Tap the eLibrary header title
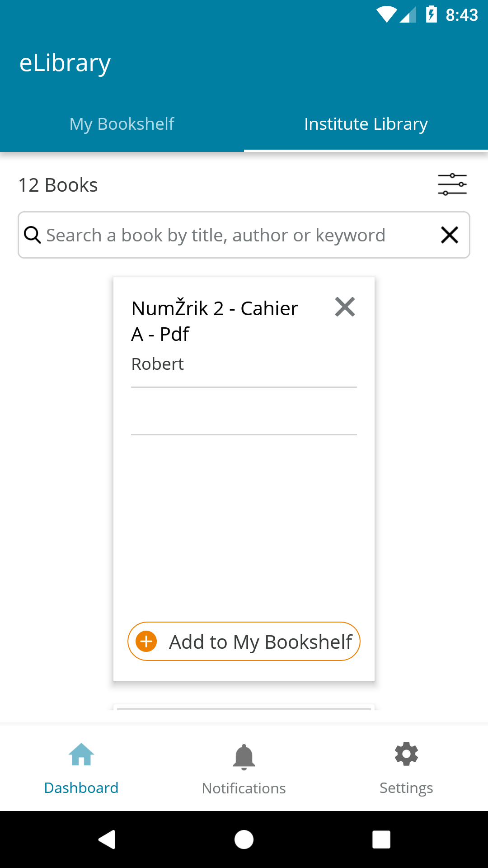The image size is (488, 868). click(x=65, y=63)
